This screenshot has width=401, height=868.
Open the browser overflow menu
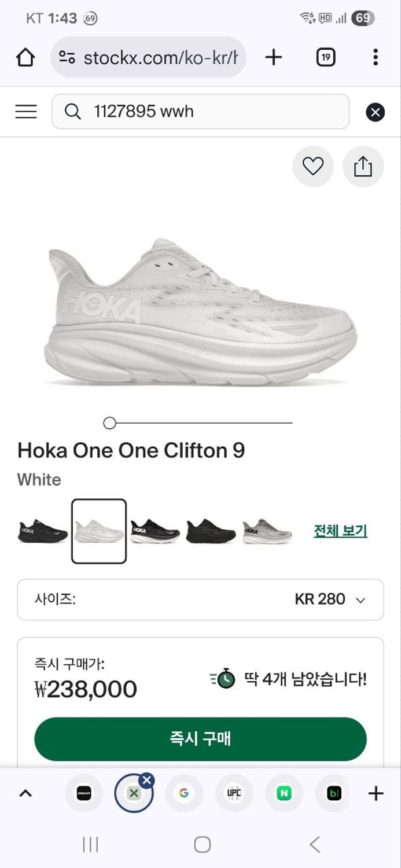coord(375,57)
